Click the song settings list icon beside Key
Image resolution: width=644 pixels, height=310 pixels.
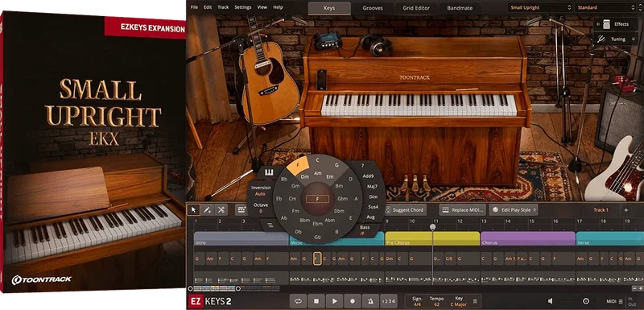(x=474, y=301)
